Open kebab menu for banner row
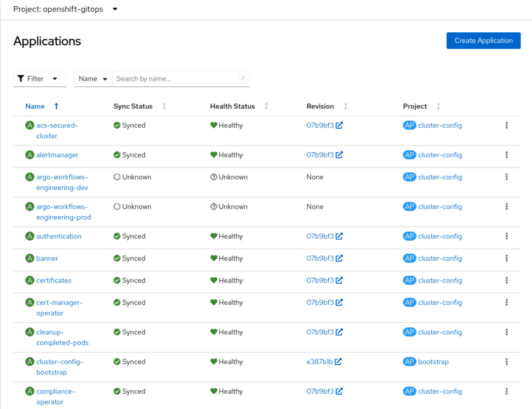 [x=506, y=258]
